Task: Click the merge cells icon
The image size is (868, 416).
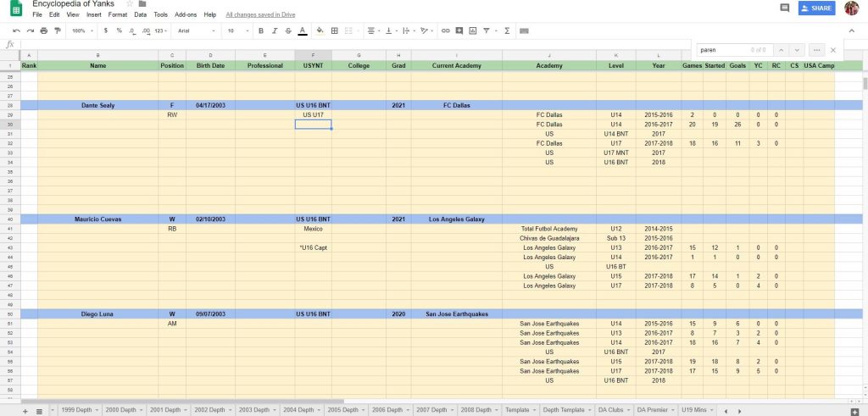Action: (x=348, y=31)
